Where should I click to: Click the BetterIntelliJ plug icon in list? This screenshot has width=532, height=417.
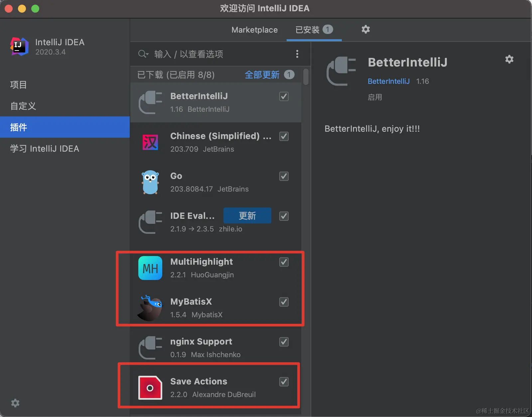click(150, 102)
